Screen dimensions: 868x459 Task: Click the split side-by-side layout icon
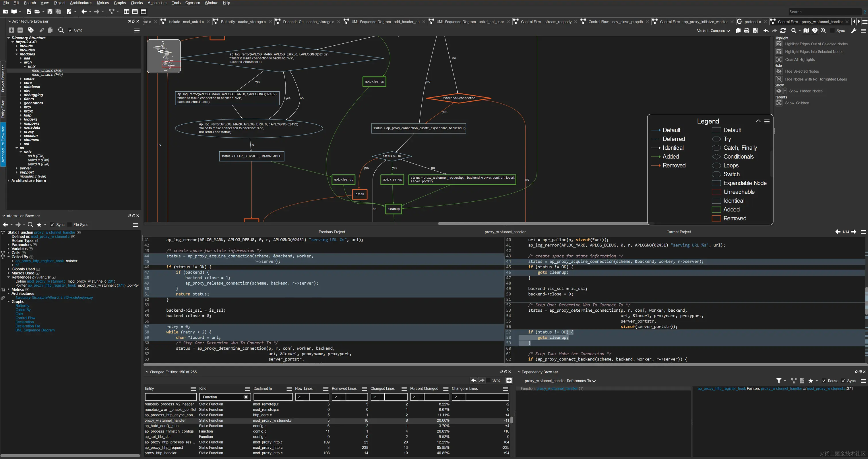tap(126, 12)
